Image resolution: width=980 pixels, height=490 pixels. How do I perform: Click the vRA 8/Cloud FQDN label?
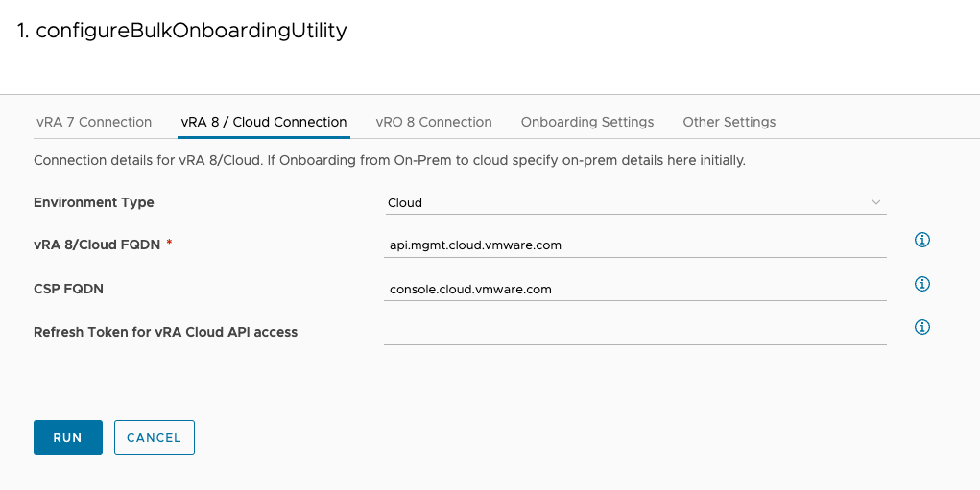[x=97, y=245]
